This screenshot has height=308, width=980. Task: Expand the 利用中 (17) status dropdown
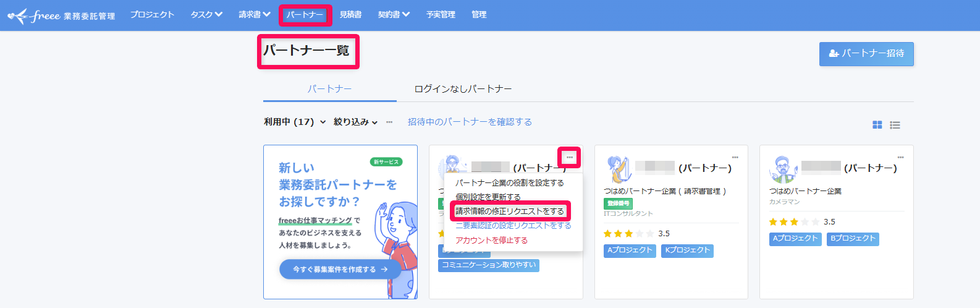[295, 122]
